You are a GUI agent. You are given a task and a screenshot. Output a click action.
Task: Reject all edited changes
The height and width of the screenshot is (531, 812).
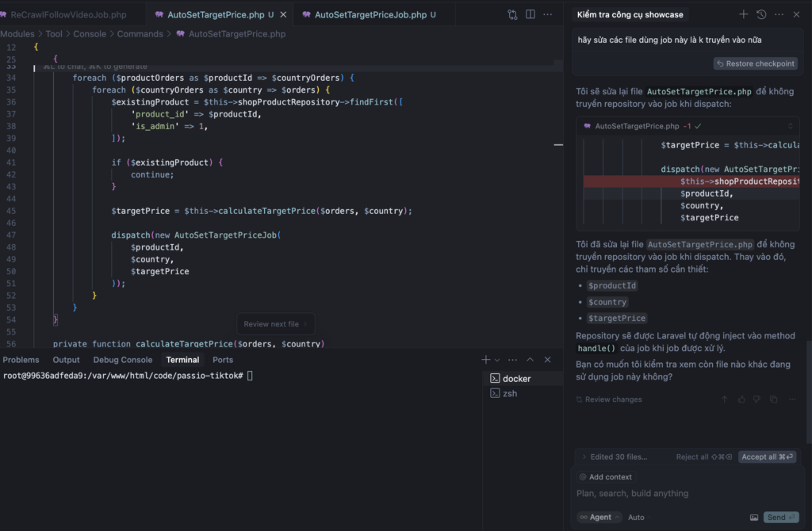click(704, 457)
